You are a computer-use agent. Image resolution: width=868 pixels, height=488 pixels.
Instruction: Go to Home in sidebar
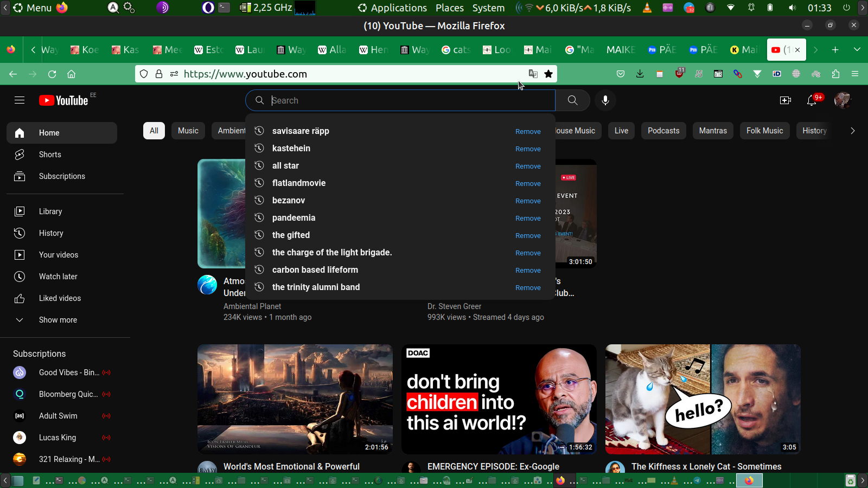click(62, 133)
